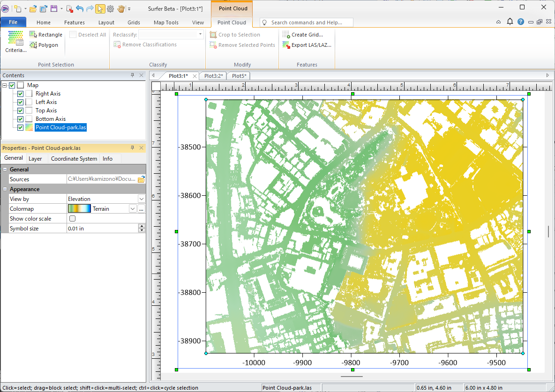Click the Save icon in title toolbar
555x392 pixels.
54,8
